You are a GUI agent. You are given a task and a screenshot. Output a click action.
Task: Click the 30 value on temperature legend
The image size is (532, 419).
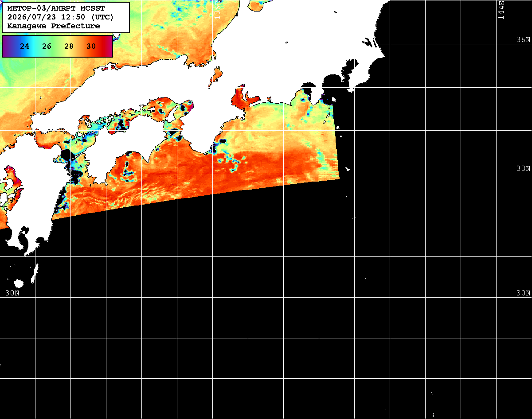pos(91,46)
